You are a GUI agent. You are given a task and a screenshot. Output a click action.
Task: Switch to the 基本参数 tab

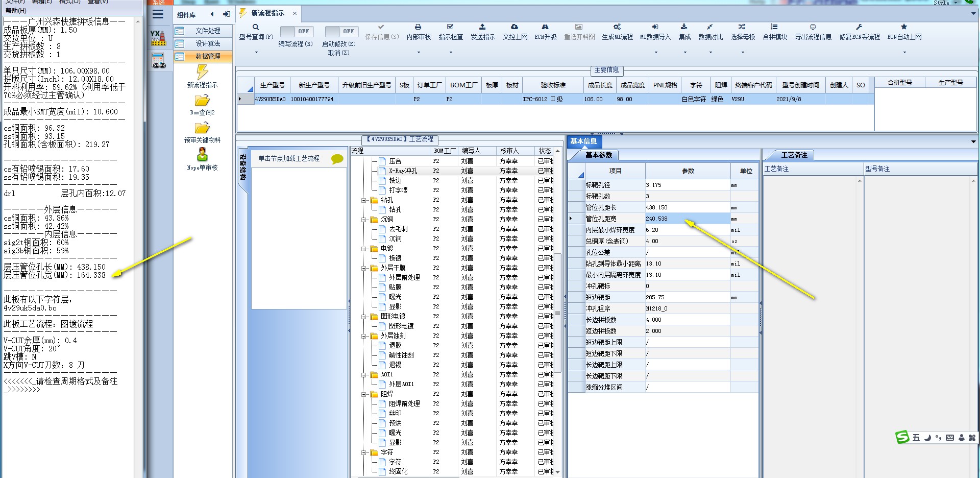tap(599, 155)
